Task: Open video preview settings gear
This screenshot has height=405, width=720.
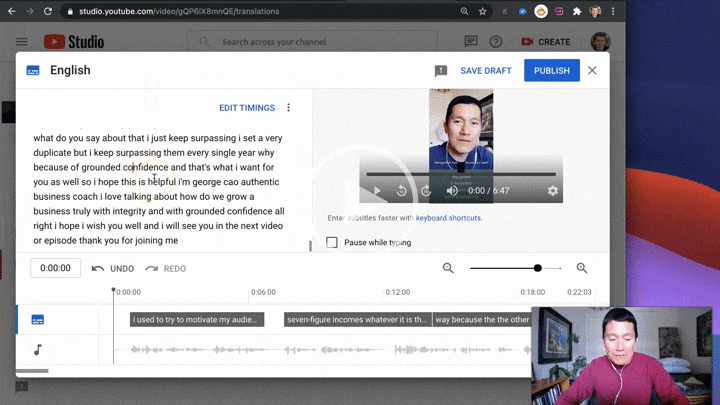Action: (x=553, y=191)
